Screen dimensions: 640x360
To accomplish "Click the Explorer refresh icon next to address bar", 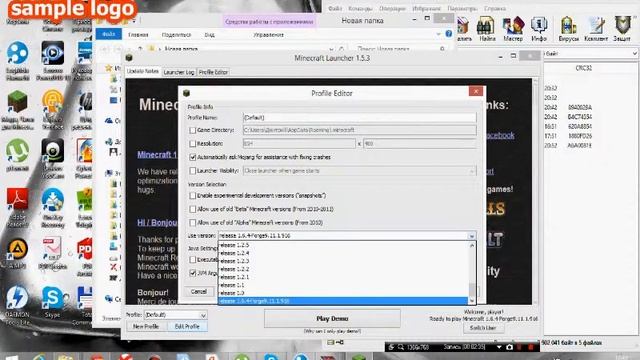I will [x=341, y=49].
